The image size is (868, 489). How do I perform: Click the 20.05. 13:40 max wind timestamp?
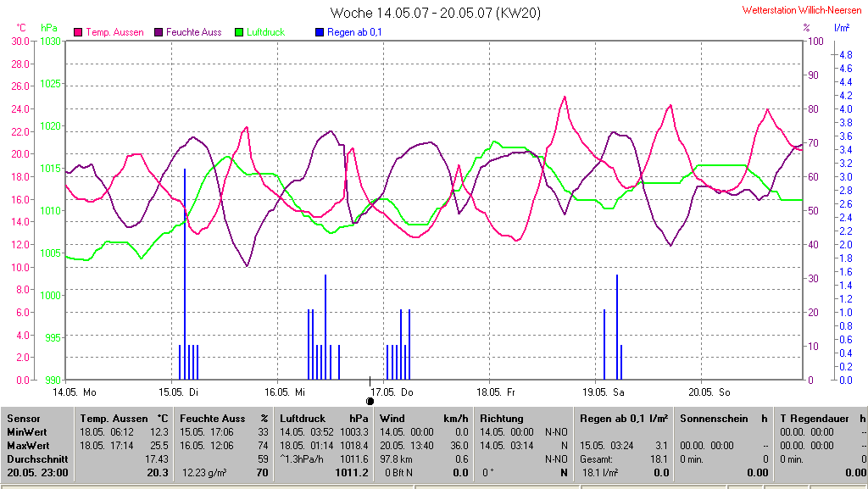tap(407, 445)
